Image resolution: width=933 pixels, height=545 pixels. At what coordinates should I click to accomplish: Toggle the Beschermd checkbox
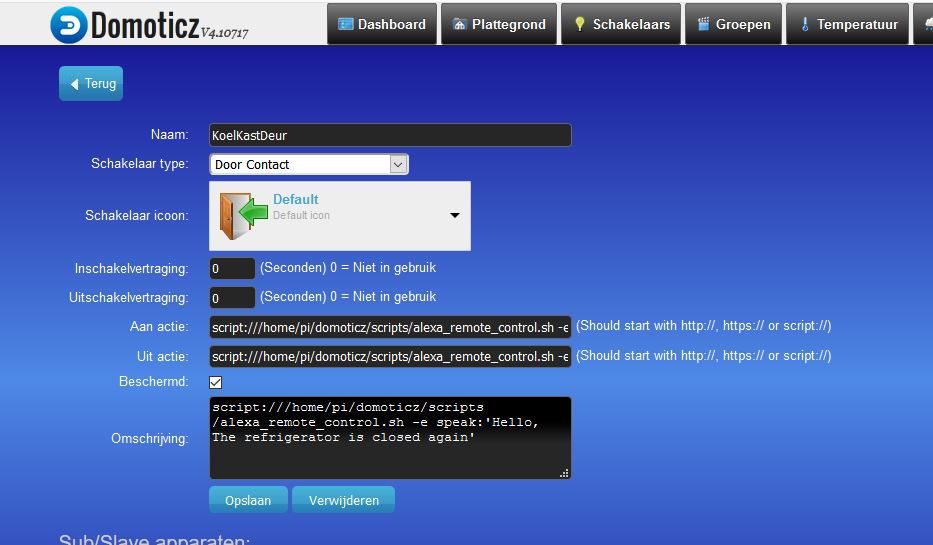click(216, 383)
